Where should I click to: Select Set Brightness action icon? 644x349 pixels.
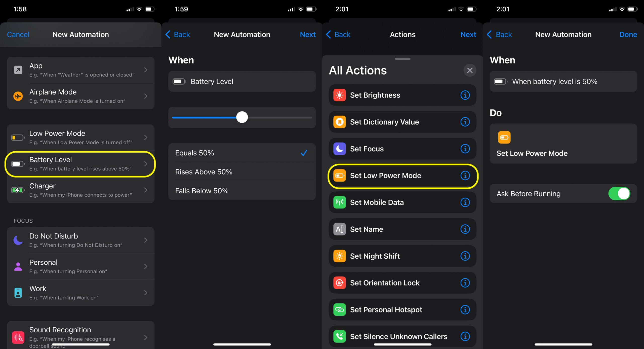click(340, 95)
